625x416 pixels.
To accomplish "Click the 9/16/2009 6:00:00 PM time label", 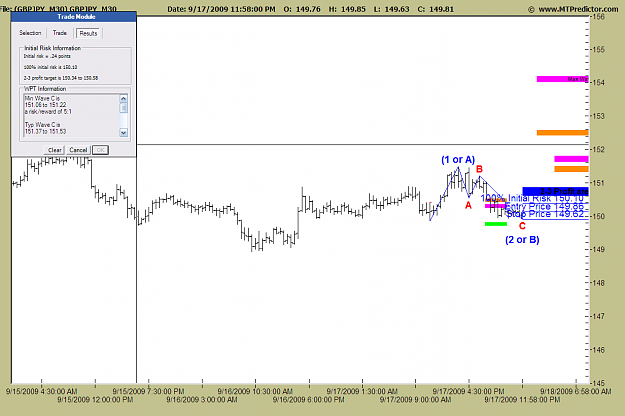I will click(x=309, y=400).
